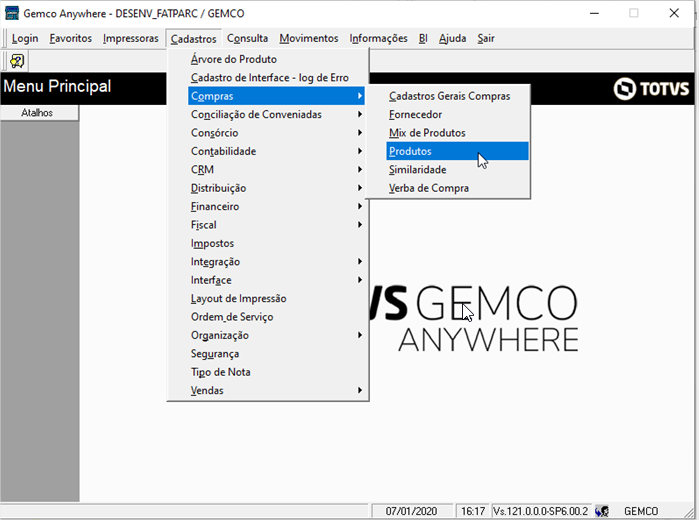
Task: Choose Produtos in Compras submenu
Action: (x=457, y=151)
